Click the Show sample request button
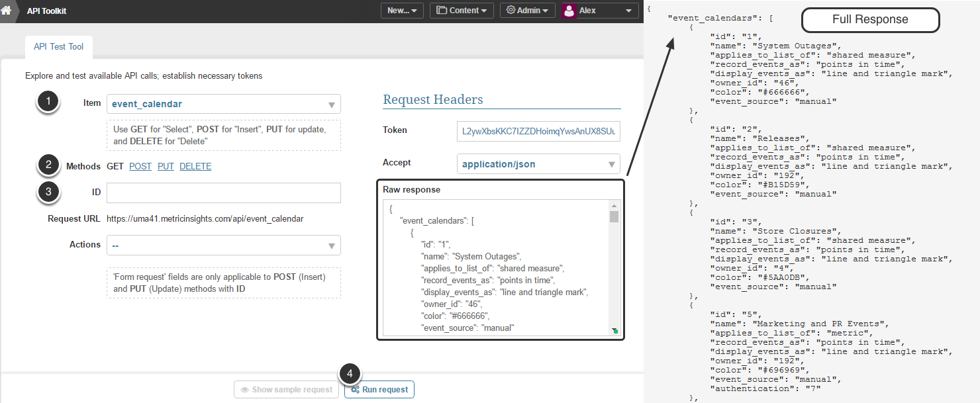 click(x=286, y=390)
